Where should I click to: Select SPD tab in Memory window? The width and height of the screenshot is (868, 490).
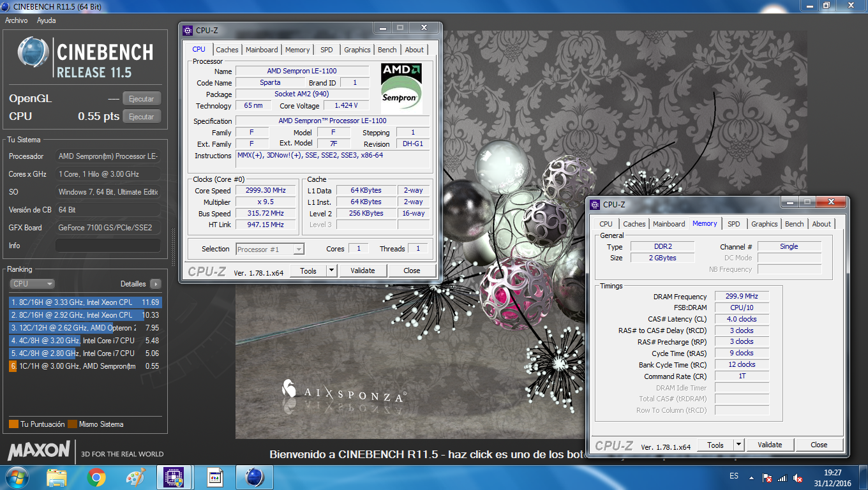733,224
